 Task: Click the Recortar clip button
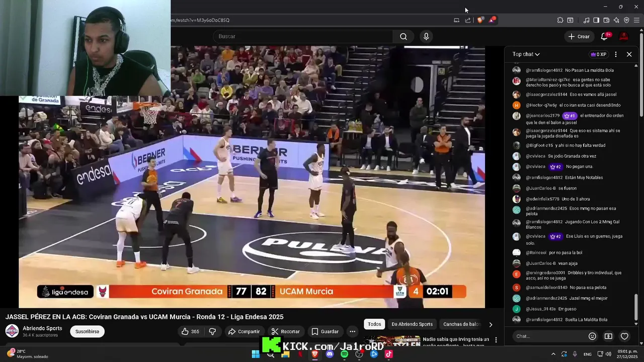click(286, 331)
